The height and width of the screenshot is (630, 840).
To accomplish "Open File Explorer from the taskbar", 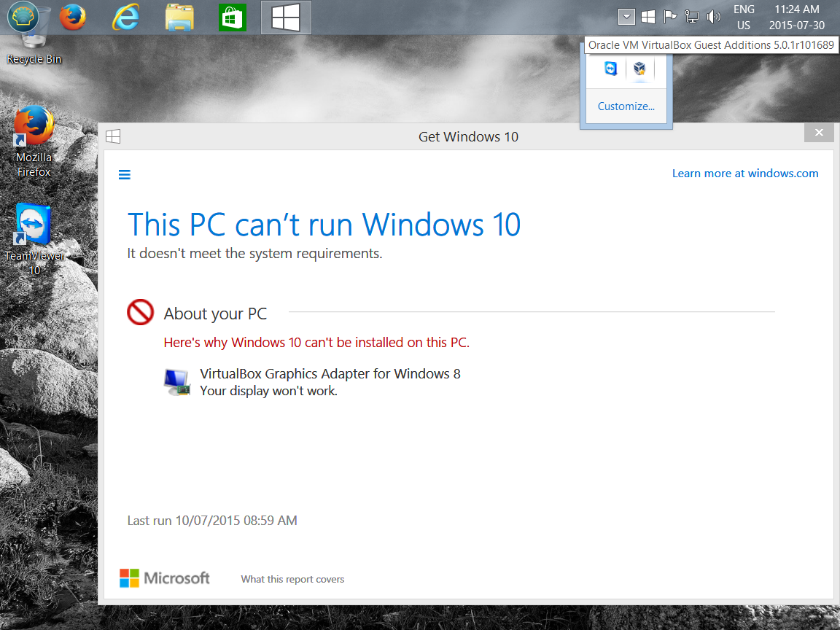I will [x=179, y=17].
